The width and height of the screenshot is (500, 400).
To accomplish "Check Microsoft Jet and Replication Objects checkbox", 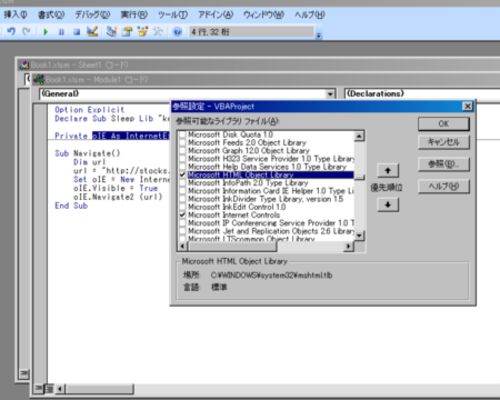I will (183, 231).
